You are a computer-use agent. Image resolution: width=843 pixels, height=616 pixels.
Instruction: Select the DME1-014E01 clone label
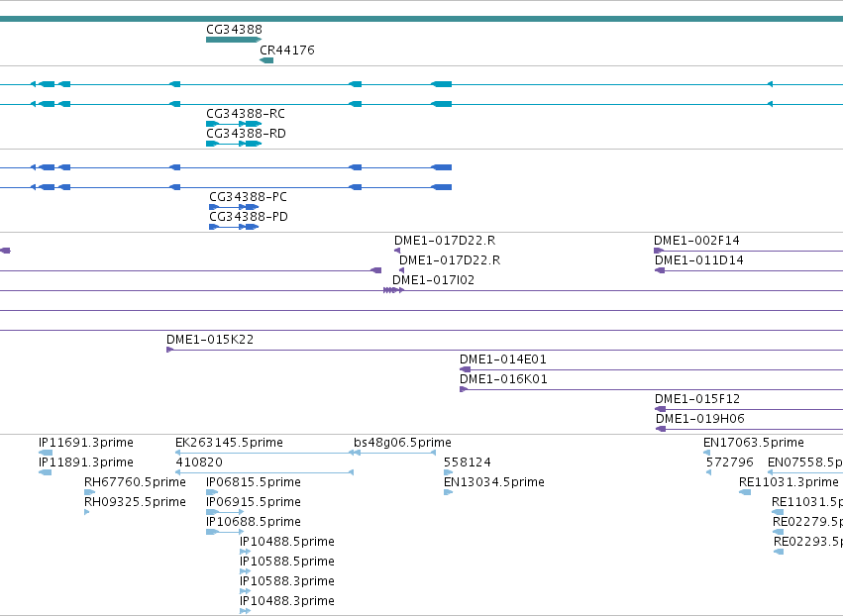[502, 359]
